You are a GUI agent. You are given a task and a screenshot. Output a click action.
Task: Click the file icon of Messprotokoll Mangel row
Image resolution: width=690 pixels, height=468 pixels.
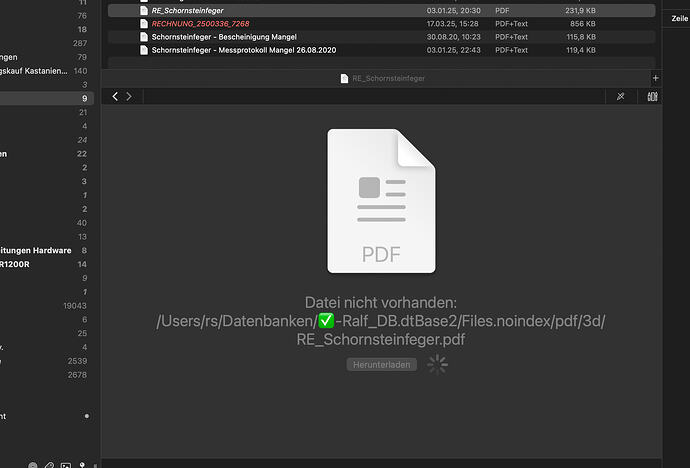[x=144, y=50]
